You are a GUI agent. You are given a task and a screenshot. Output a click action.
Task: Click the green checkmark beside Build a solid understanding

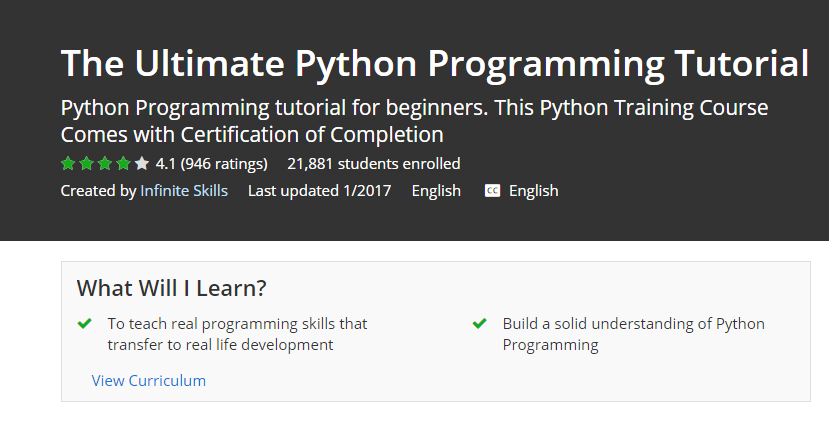[480, 323]
